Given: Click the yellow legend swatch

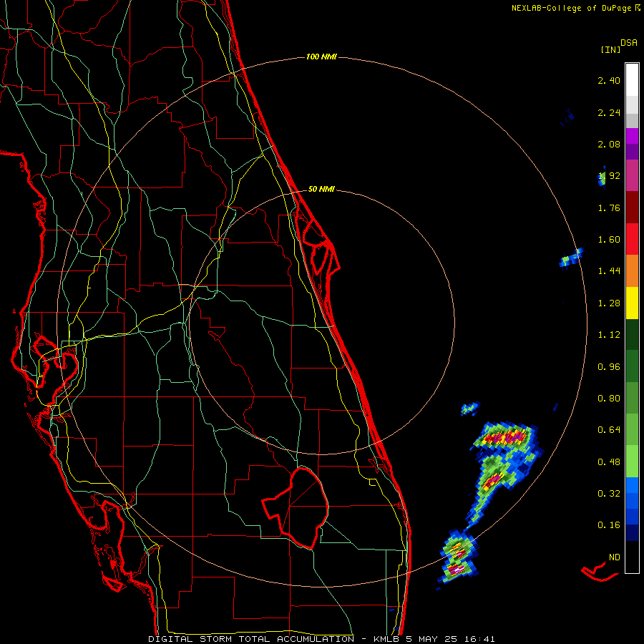Looking at the screenshot, I should click(632, 303).
